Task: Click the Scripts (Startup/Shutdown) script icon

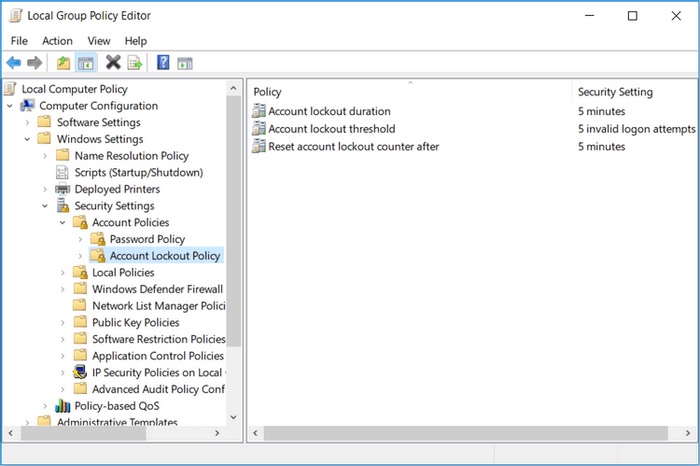Action: [62, 172]
